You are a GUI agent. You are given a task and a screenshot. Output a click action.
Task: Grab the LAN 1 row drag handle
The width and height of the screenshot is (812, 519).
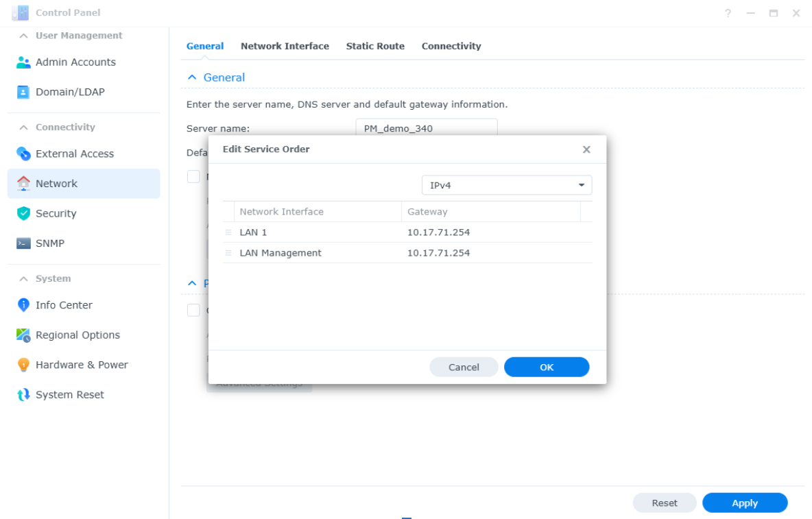click(228, 232)
